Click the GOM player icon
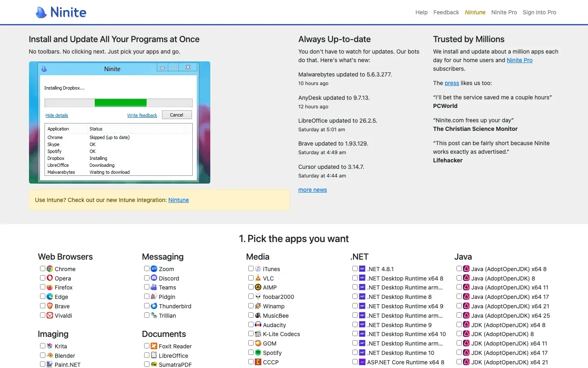 [258, 343]
